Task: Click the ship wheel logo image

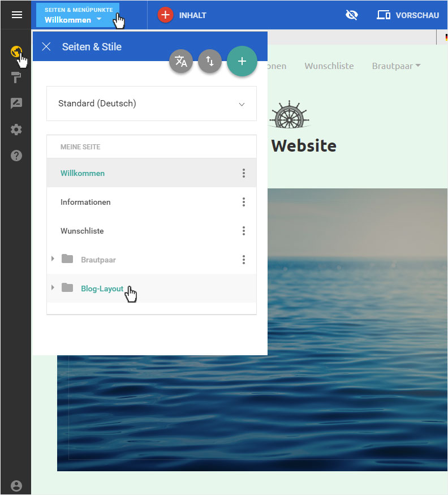Action: 289,114
